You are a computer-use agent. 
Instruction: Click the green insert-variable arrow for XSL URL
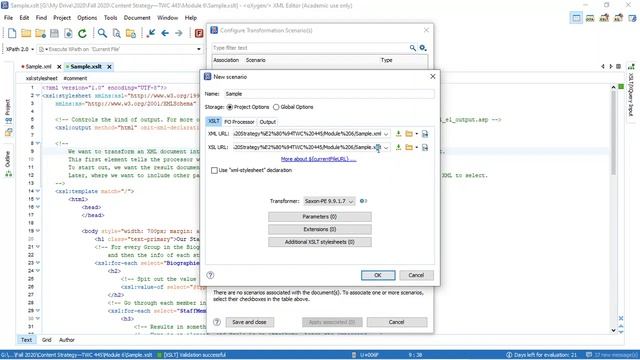coord(398,147)
